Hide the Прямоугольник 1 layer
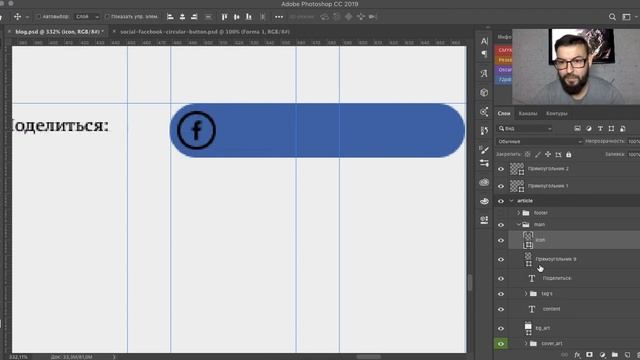Viewport: 640px width, 360px height. point(501,186)
